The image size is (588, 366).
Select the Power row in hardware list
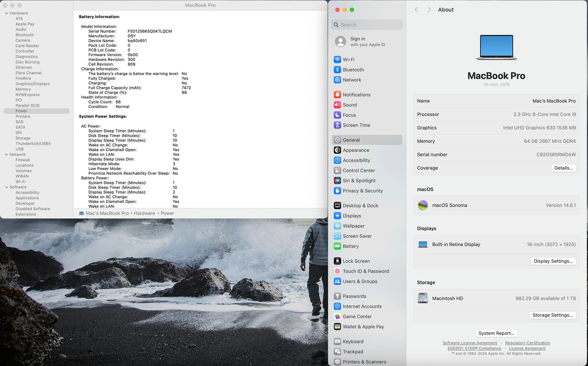tap(37, 111)
